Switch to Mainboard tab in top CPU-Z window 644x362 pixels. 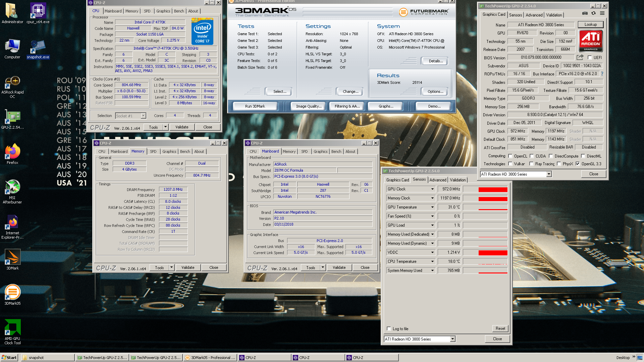(x=113, y=11)
